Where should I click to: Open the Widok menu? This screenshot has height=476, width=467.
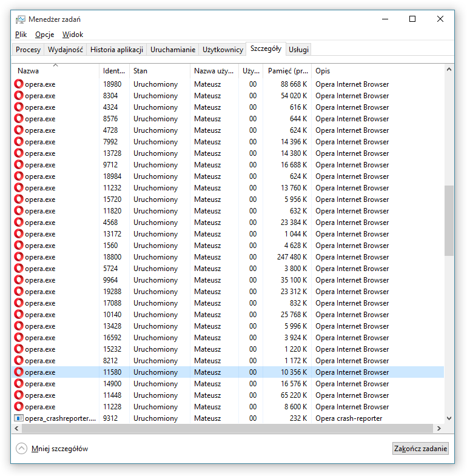[x=73, y=35]
